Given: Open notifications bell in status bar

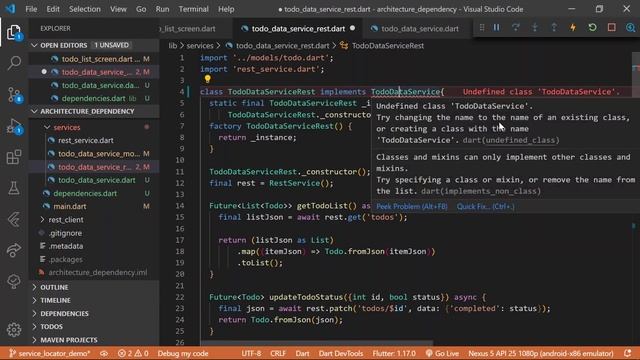Looking at the screenshot, I should 628,353.
